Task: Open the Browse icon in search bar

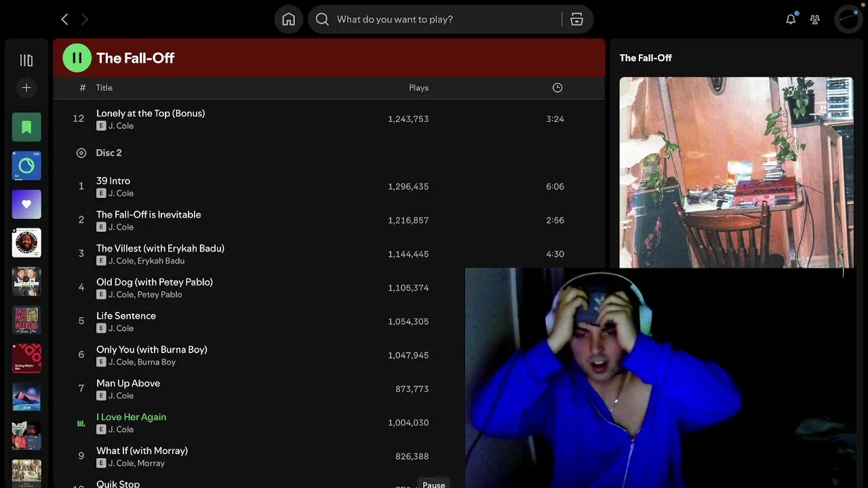Action: (577, 20)
